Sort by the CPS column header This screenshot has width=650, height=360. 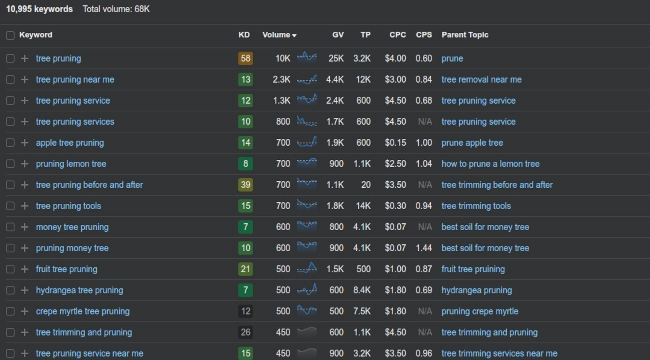(x=424, y=35)
